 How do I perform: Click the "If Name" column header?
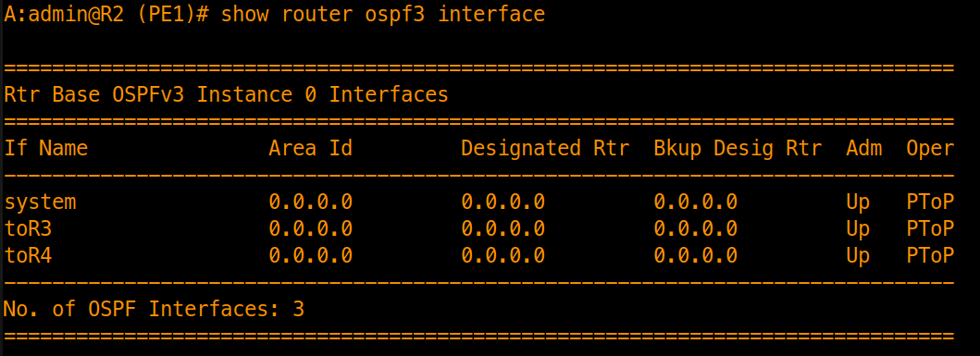46,149
